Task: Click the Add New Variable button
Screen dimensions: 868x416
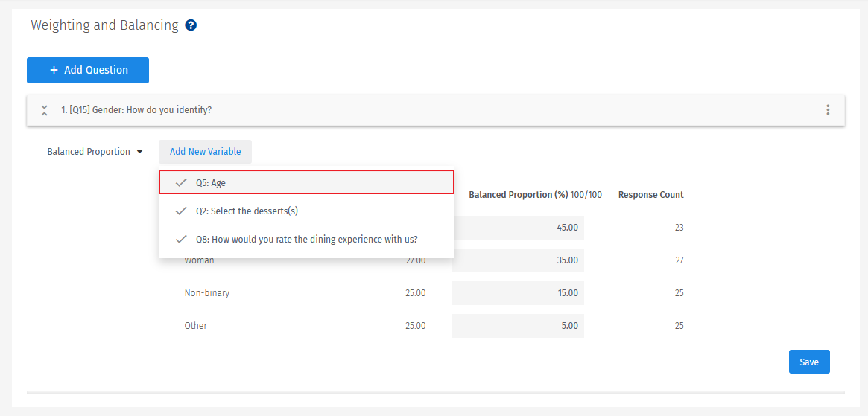Action: [205, 152]
